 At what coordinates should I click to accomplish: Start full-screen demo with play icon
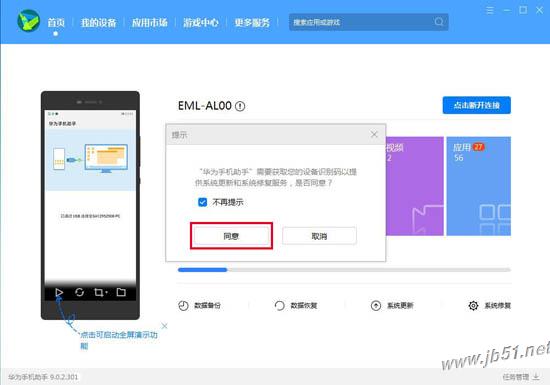pyautogui.click(x=59, y=292)
